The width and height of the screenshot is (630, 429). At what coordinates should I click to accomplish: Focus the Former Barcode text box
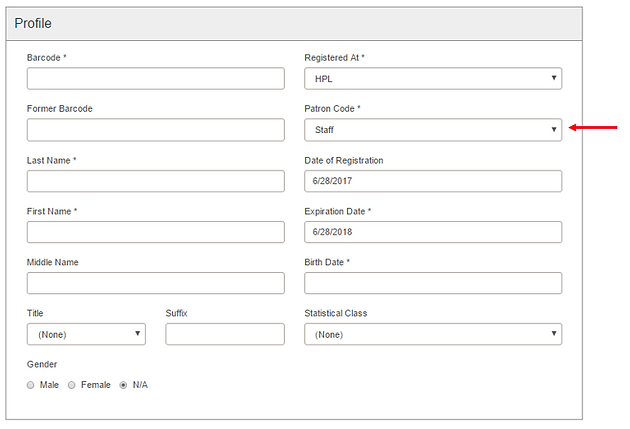tap(155, 130)
